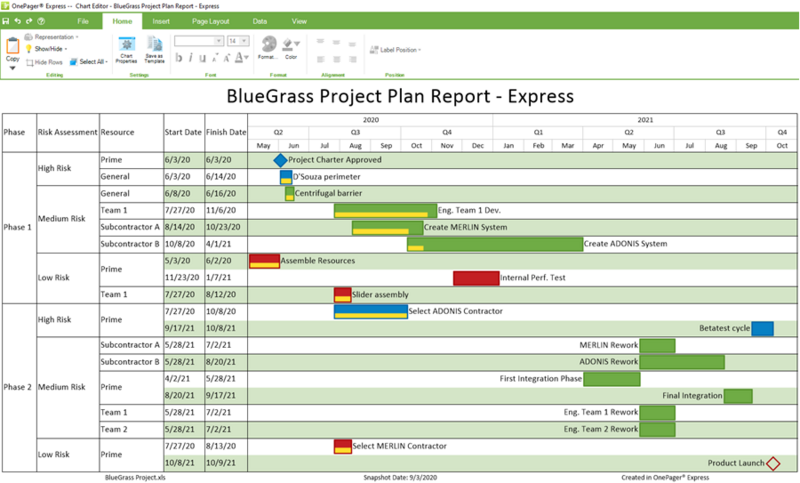Expand the Label Position dropdown
The width and height of the screenshot is (800, 483).
tap(419, 50)
